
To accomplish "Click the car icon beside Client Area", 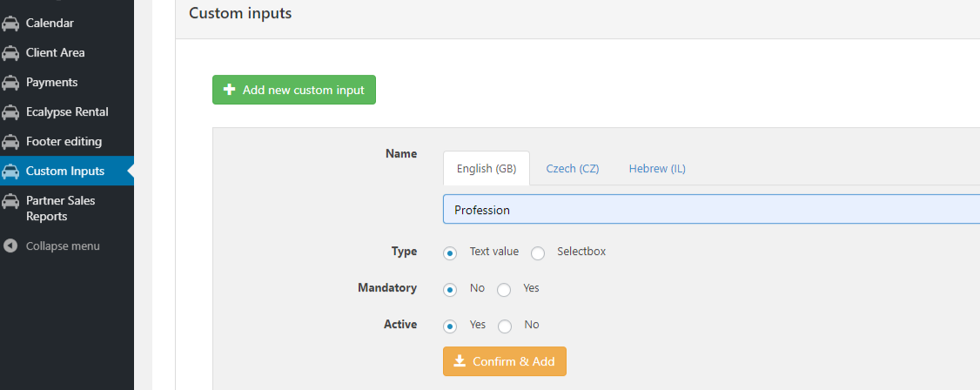I will click(x=10, y=53).
